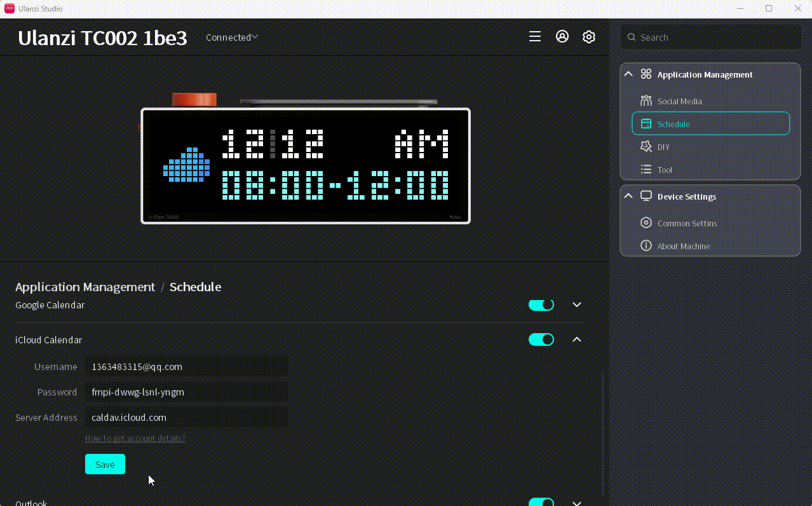Click the 'Google Calendar' label
Image resolution: width=812 pixels, height=506 pixels.
point(50,305)
